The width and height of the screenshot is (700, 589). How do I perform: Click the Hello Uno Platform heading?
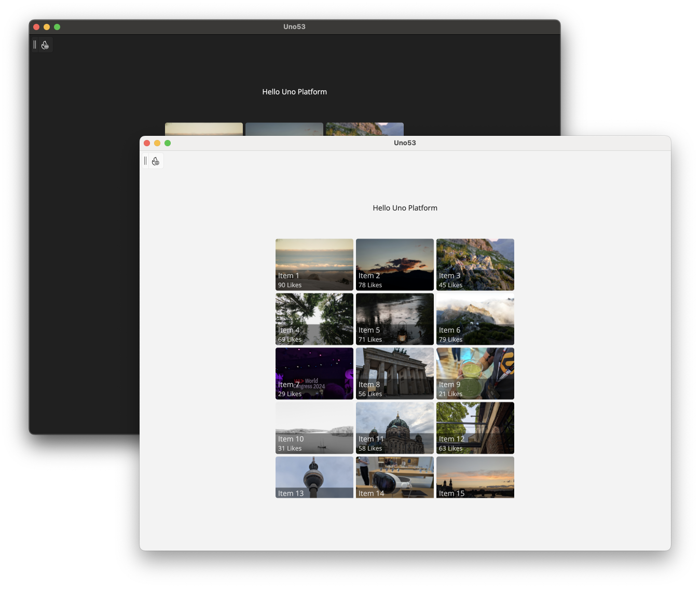click(x=405, y=207)
